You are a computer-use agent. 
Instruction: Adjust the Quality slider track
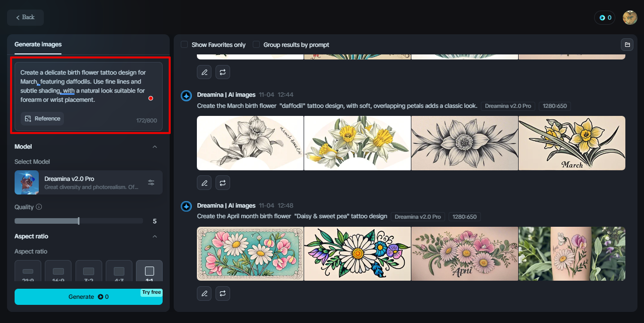(x=79, y=221)
